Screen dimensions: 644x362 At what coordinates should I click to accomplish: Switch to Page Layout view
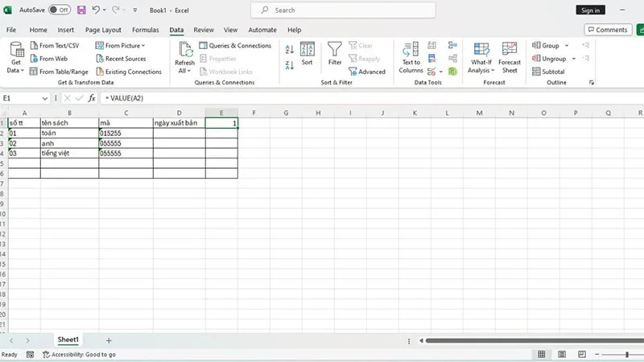pyautogui.click(x=561, y=354)
